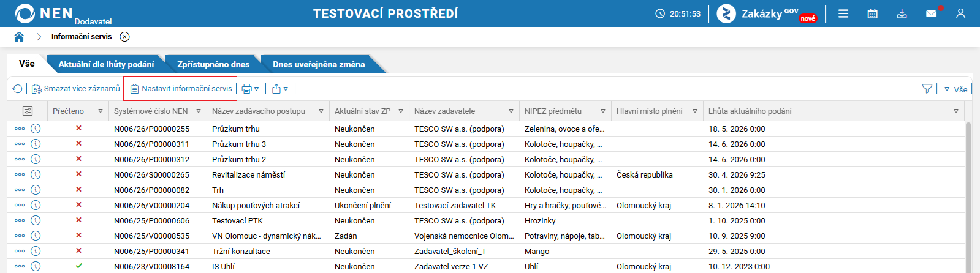Toggle read status of Nákup pouťových atrakcí
The height and width of the screenshot is (273, 980).
point(78,204)
